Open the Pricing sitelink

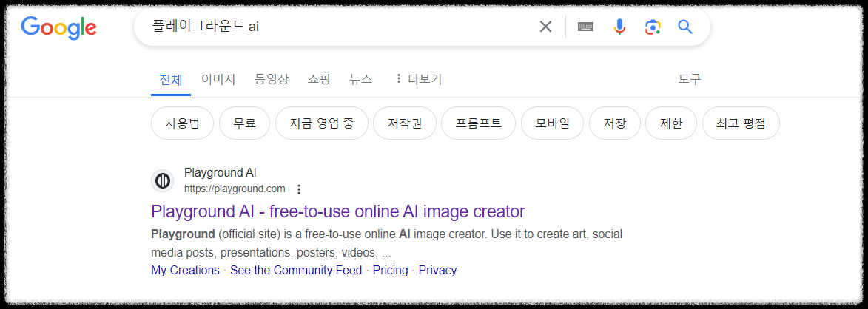tap(390, 271)
